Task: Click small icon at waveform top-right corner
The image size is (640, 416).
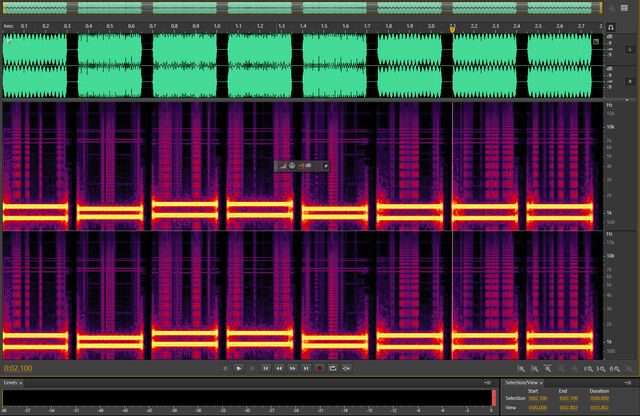Action: (596, 41)
